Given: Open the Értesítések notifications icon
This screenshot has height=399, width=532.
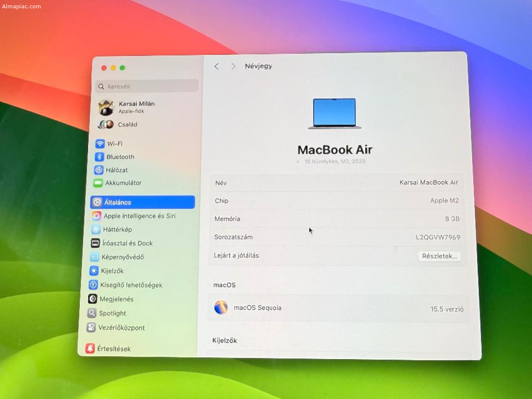Looking at the screenshot, I should click(x=90, y=348).
